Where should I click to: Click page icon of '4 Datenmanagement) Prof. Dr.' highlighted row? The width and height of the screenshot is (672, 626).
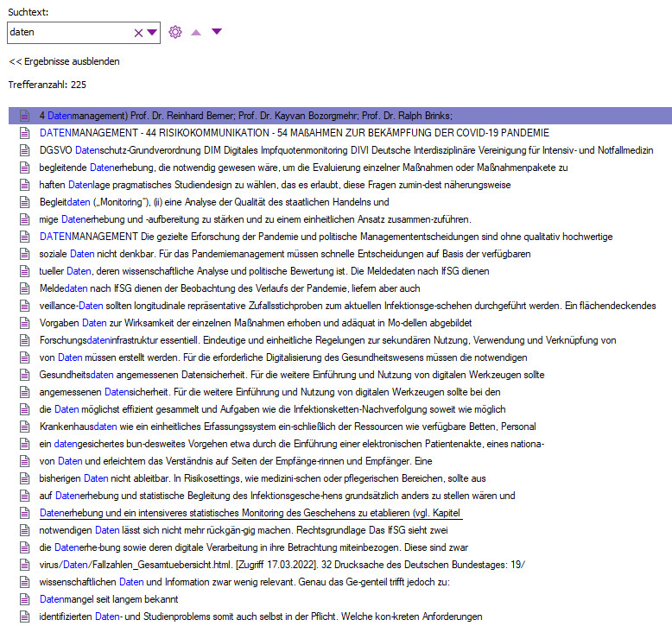tap(25, 116)
